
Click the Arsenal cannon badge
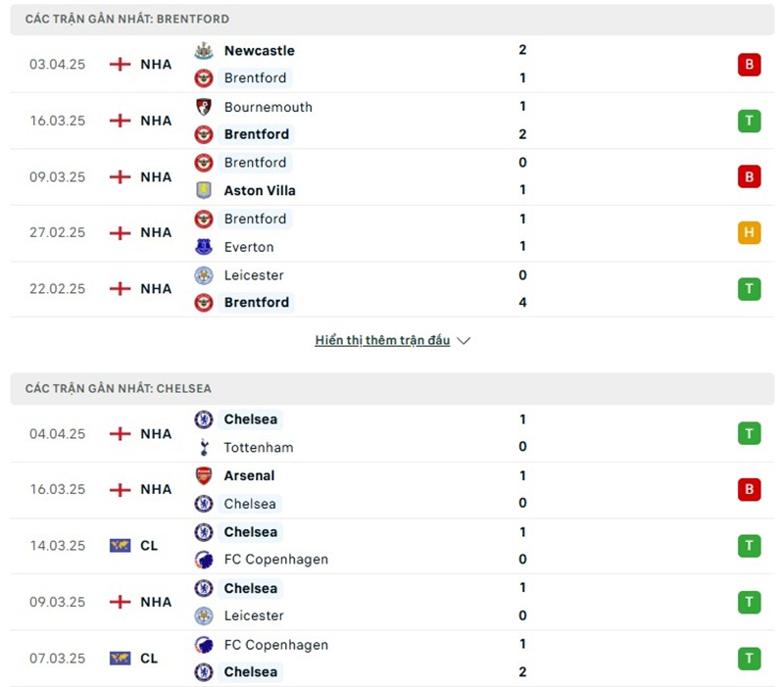[x=204, y=475]
